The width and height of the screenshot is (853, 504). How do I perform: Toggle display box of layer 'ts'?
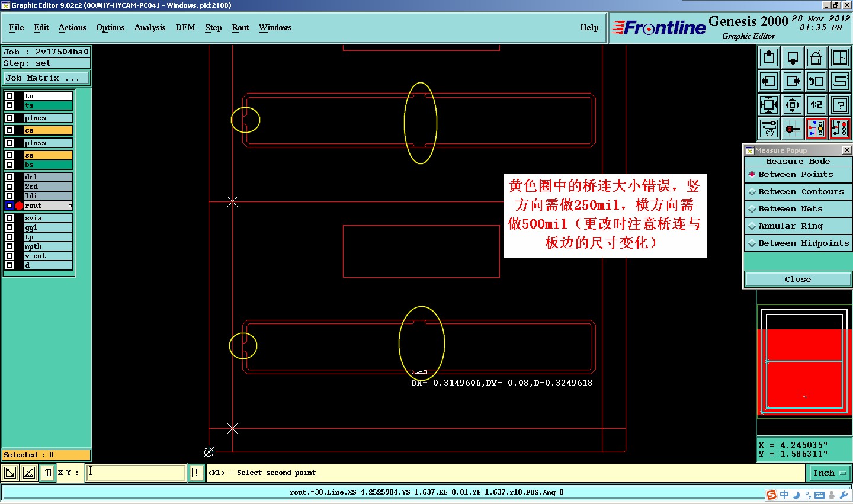(x=9, y=105)
